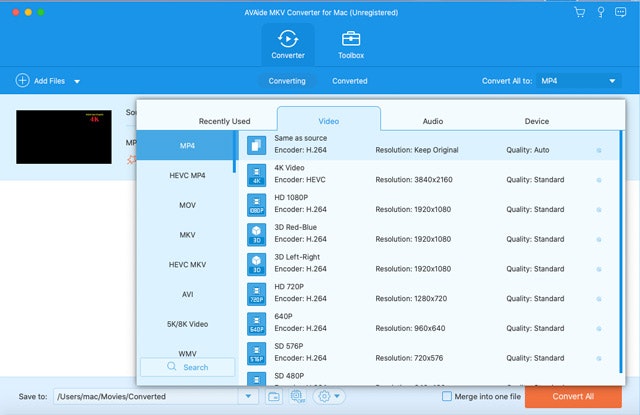Viewport: 640px width, 415px height.
Task: Select the 4K Video preset icon
Action: pos(256,175)
